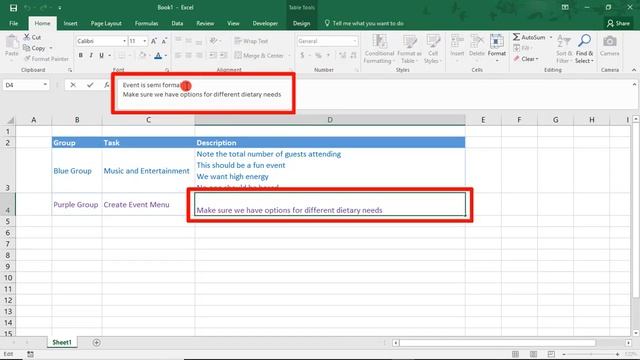The width and height of the screenshot is (640, 360).
Task: Open the Find & Select magnifier menu
Action: pyautogui.click(x=584, y=49)
